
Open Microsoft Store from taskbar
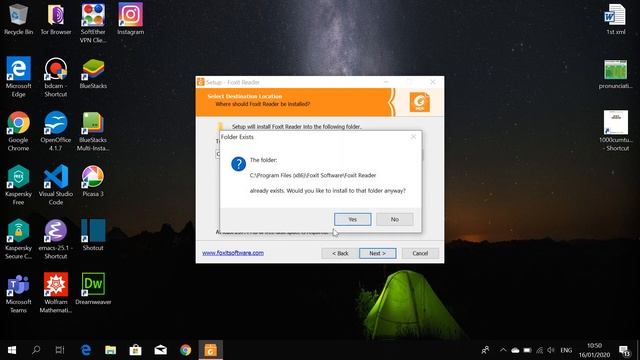[x=136, y=350]
